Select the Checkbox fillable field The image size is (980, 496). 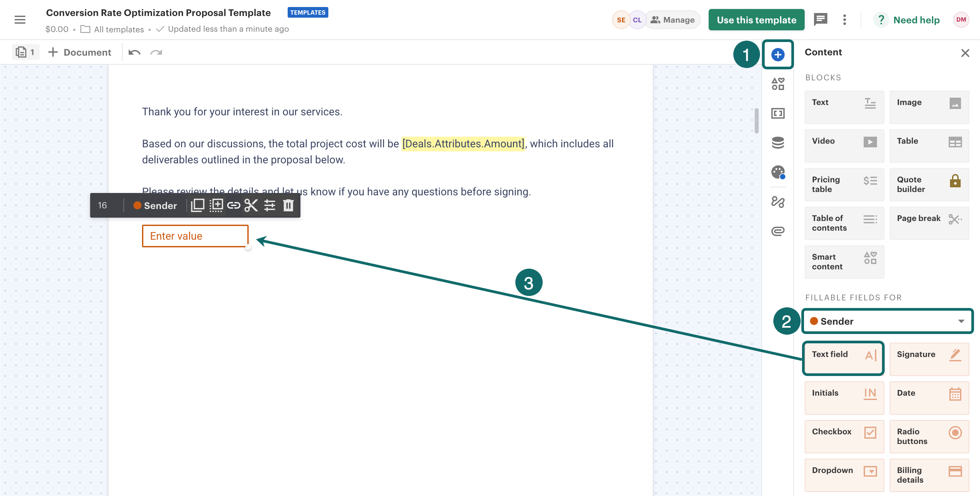coord(844,436)
